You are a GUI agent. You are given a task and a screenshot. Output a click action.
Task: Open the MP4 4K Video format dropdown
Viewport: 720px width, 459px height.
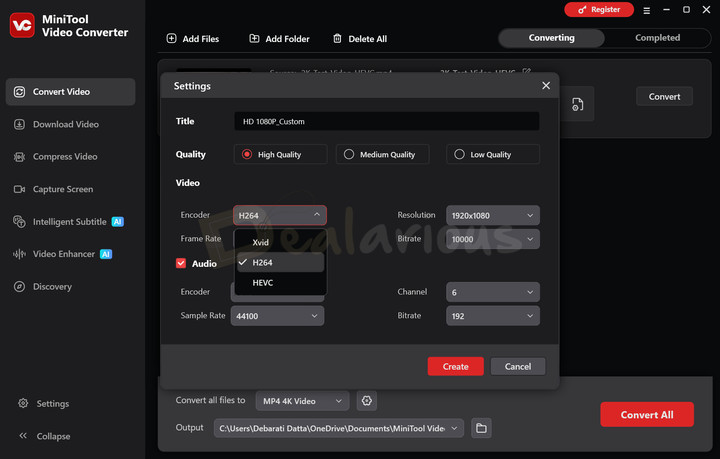[x=302, y=401]
